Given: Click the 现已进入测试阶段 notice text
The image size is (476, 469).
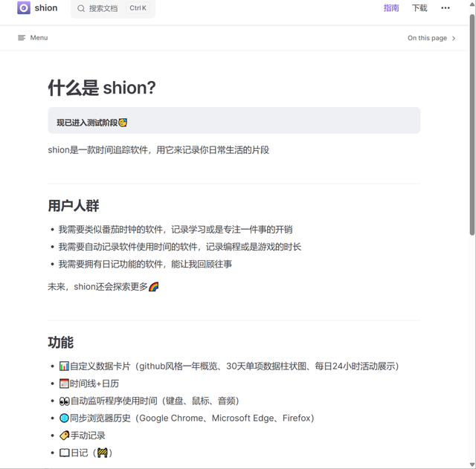Looking at the screenshot, I should (87, 123).
